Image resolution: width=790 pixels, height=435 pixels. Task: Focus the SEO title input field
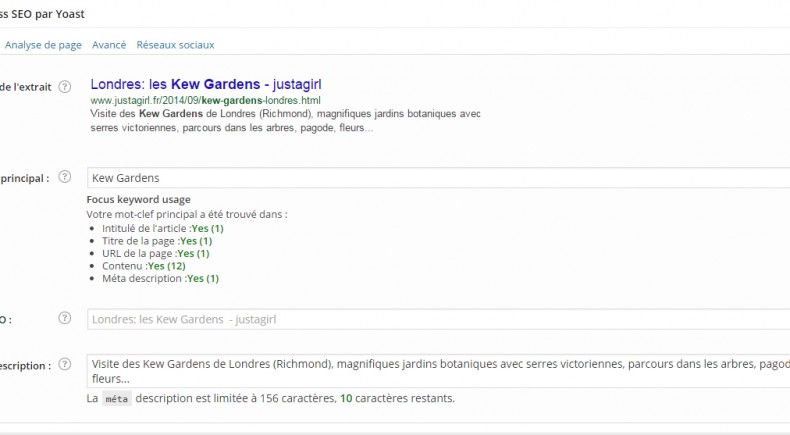coord(438,319)
